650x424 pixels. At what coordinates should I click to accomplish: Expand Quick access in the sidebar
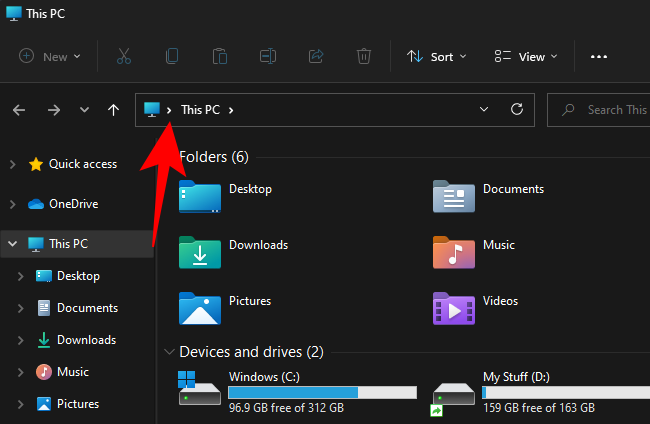12,164
